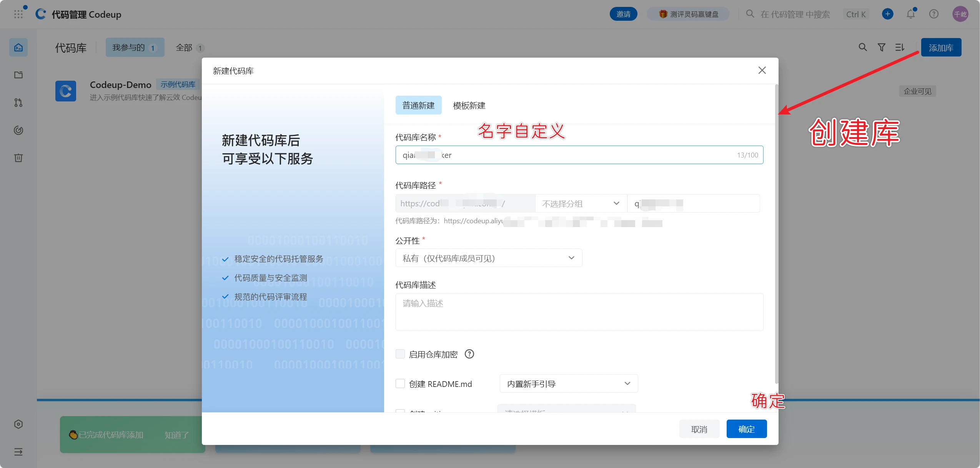The width and height of the screenshot is (980, 468).
Task: Click the 代码库描述 description text area
Action: click(579, 312)
